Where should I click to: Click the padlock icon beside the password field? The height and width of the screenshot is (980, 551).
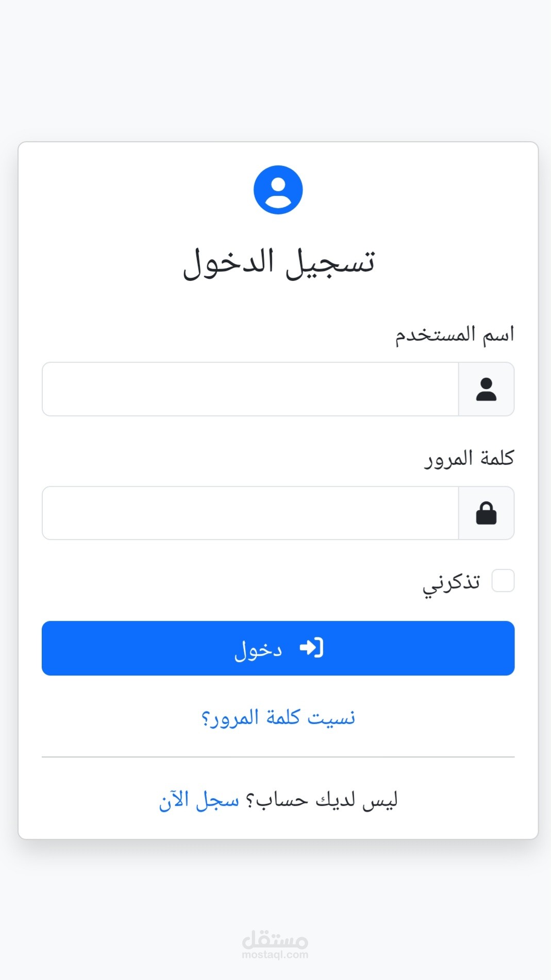click(x=486, y=513)
